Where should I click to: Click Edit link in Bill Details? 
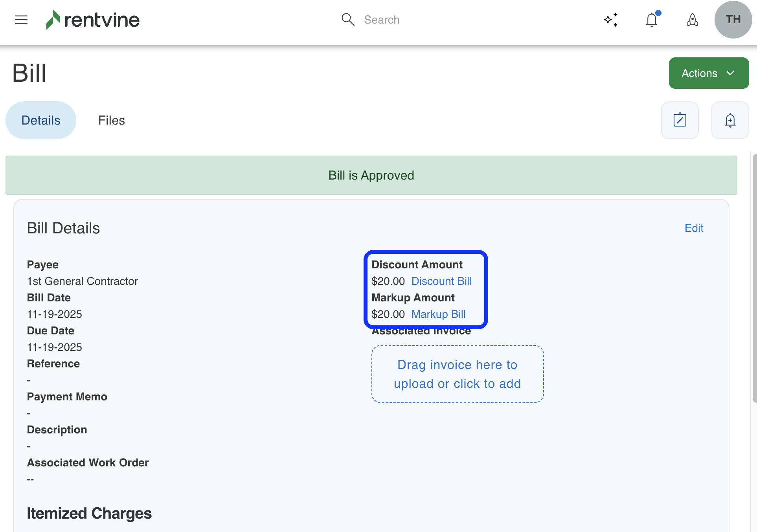tap(694, 228)
